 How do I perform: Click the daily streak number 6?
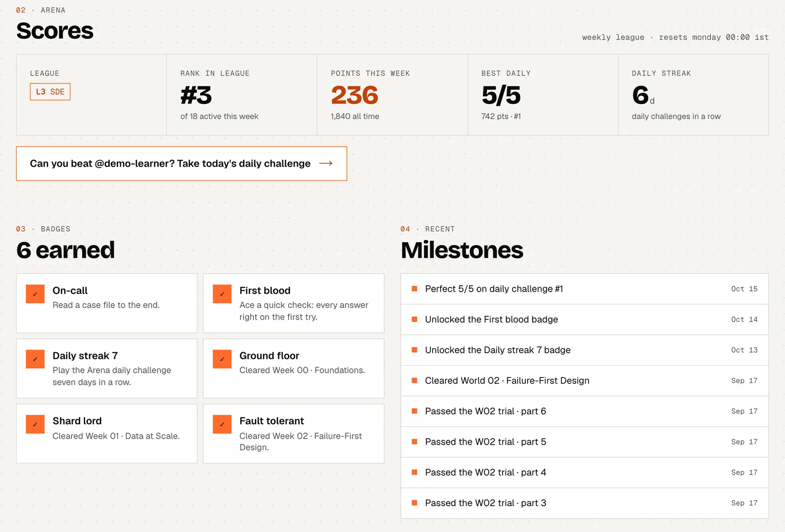point(640,95)
